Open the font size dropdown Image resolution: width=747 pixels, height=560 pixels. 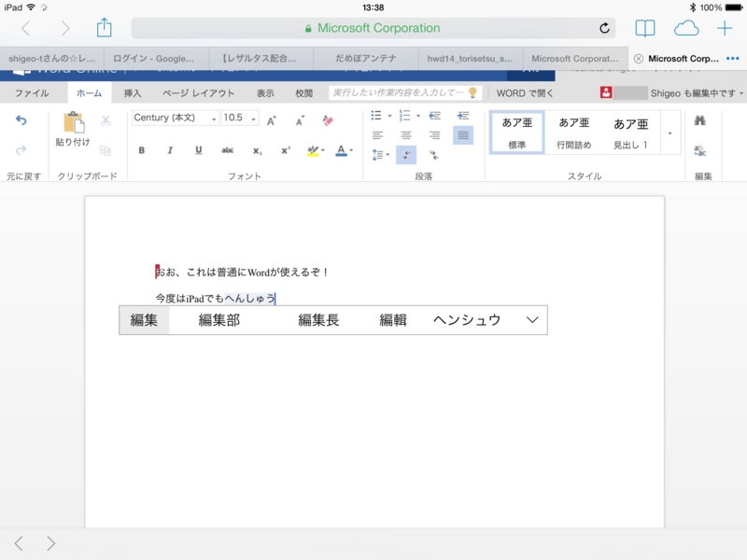point(254,118)
